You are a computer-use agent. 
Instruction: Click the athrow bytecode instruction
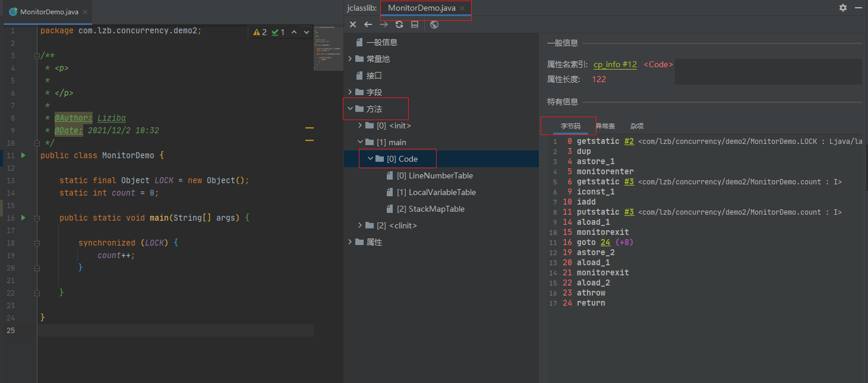(591, 293)
